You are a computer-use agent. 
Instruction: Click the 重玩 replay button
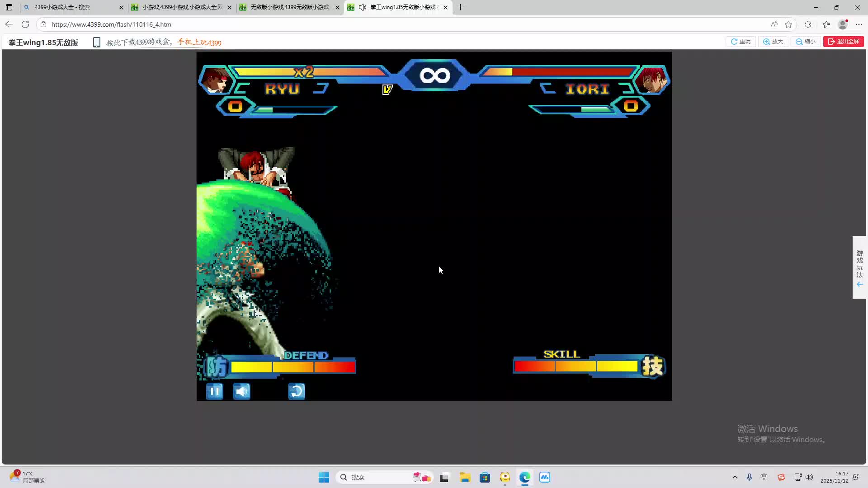click(741, 42)
